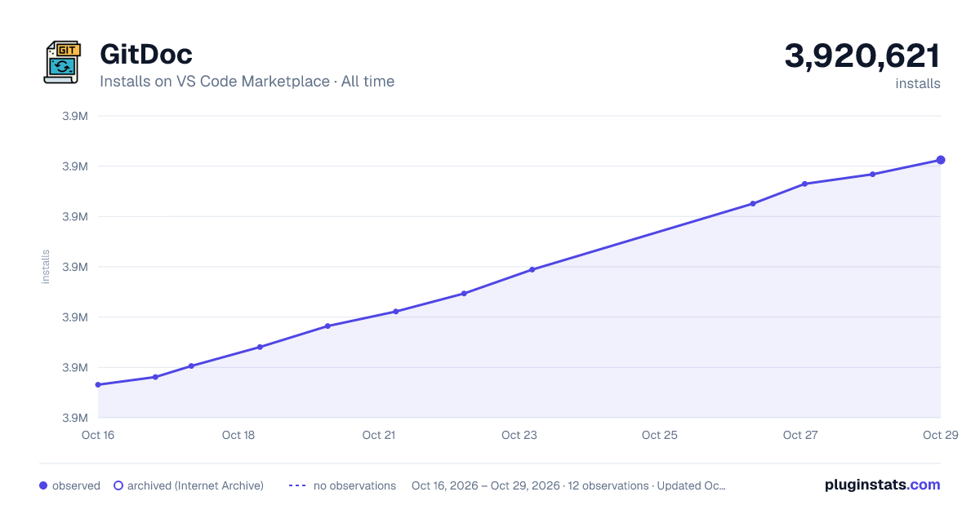Click the Oct 27 x-axis label

click(800, 435)
